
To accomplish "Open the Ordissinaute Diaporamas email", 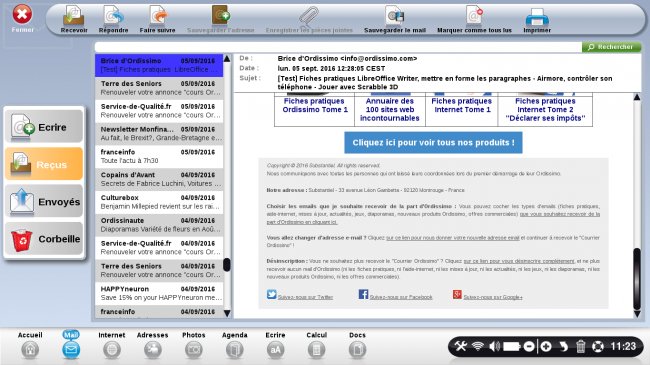I will point(159,225).
